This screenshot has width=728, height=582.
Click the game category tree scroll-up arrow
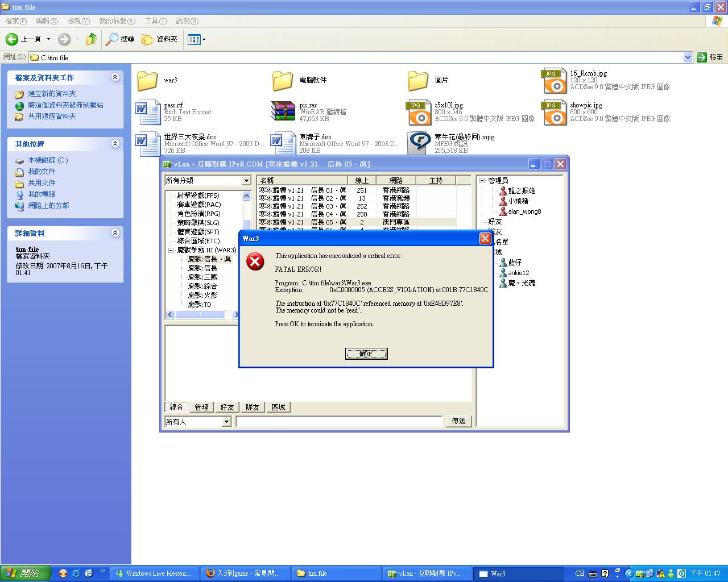(x=246, y=196)
